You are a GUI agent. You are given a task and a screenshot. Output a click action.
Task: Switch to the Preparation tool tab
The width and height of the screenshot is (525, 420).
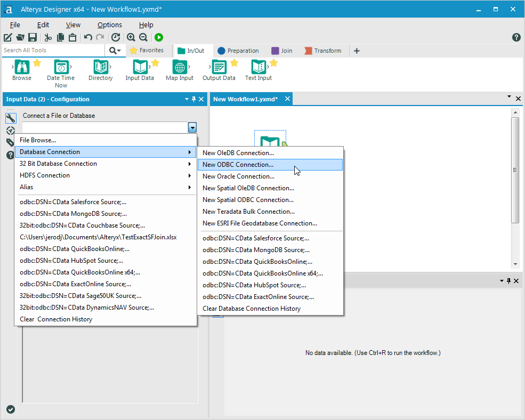tap(238, 51)
